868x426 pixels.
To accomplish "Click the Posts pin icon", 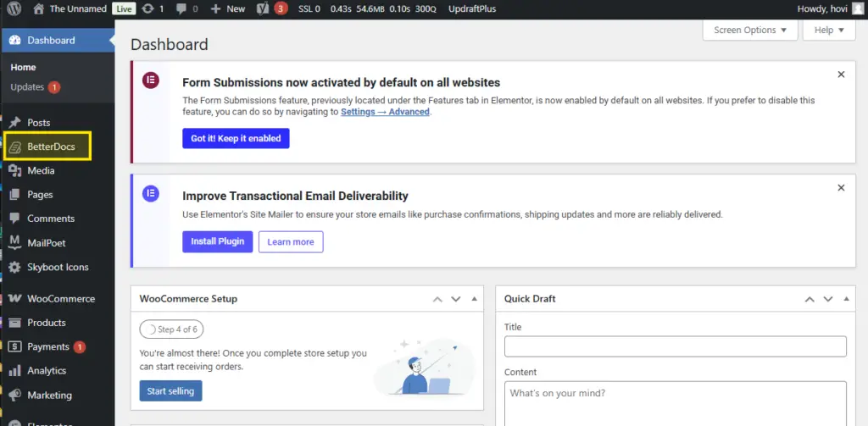I will (15, 123).
